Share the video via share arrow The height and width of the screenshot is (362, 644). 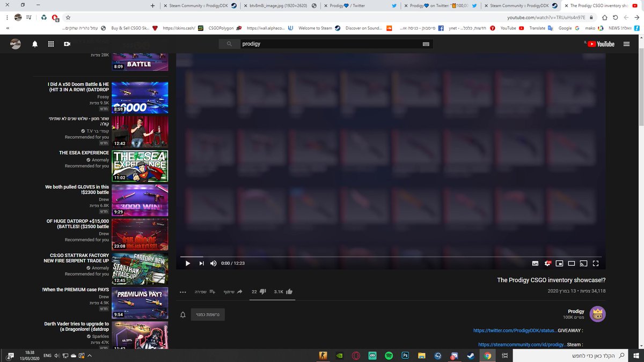tap(232, 292)
